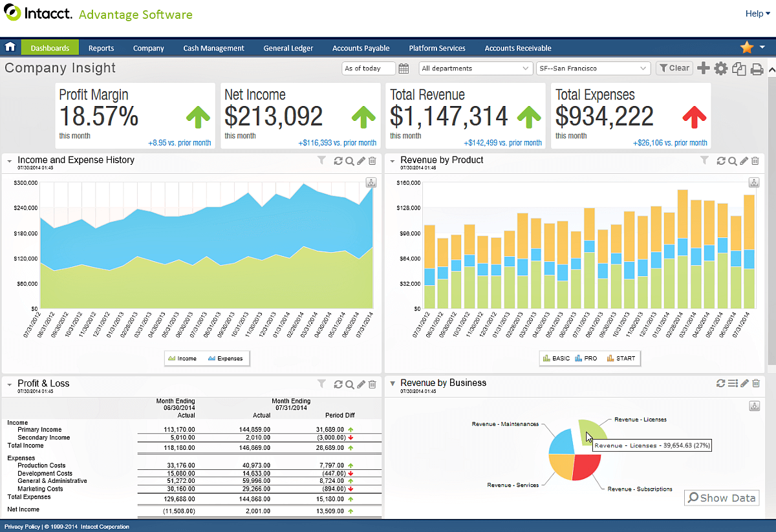The height and width of the screenshot is (532, 776).
Task: Click the Show Data button
Action: tap(721, 498)
